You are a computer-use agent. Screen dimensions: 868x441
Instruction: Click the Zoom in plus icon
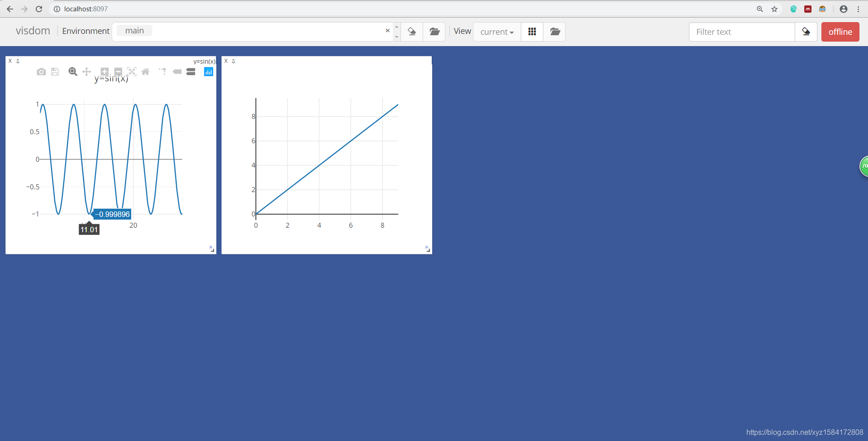(104, 72)
